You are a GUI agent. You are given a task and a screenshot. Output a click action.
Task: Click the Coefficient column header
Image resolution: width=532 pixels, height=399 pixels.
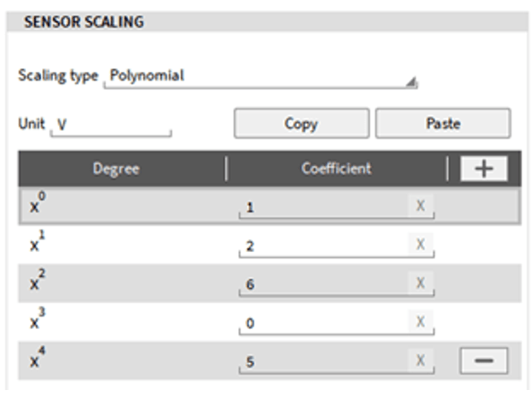click(x=337, y=169)
